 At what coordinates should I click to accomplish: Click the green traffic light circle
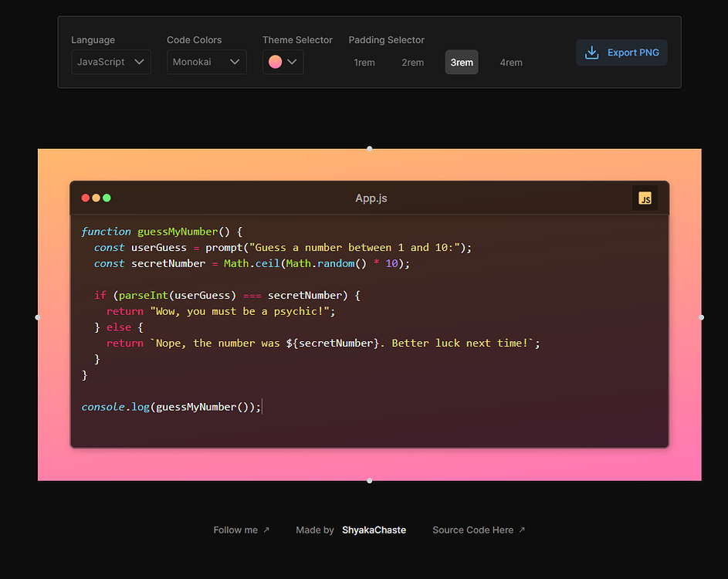pos(106,198)
